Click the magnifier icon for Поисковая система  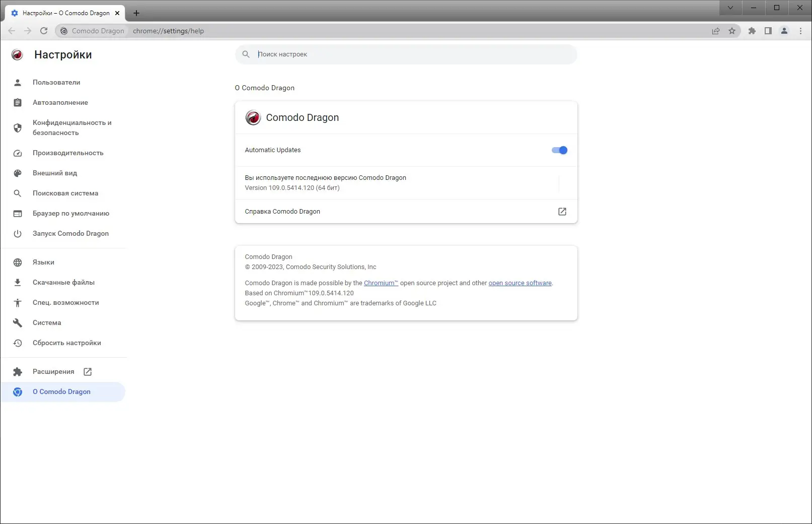pos(18,193)
